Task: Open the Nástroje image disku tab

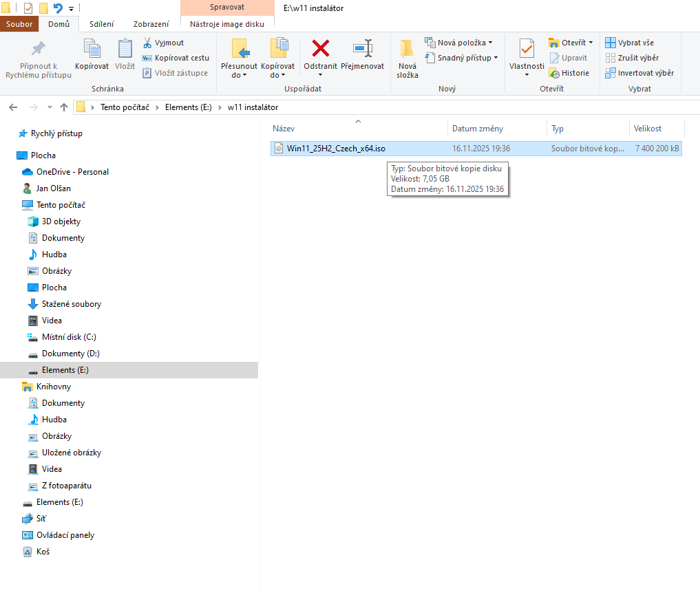Action: tap(227, 24)
